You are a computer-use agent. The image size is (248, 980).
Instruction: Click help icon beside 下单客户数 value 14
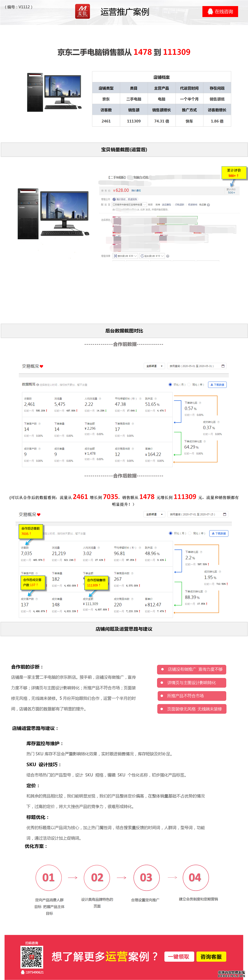coord(39,423)
